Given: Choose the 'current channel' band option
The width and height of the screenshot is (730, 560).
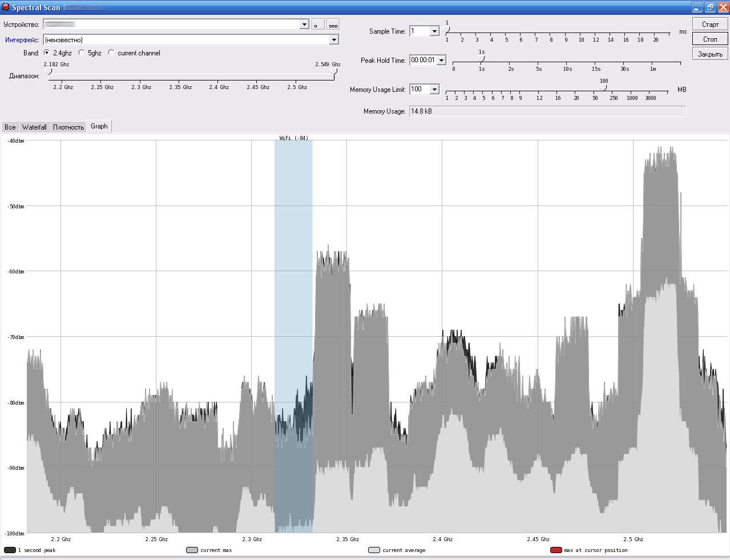Looking at the screenshot, I should (111, 53).
